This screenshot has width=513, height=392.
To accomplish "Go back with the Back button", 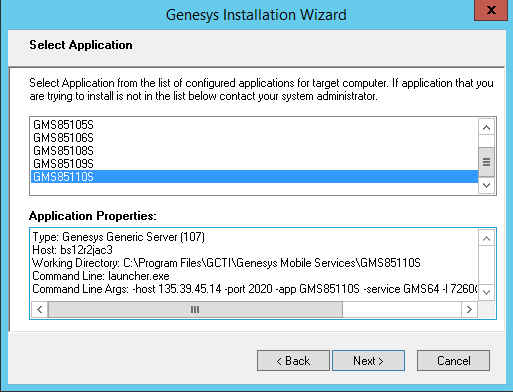I will click(293, 360).
